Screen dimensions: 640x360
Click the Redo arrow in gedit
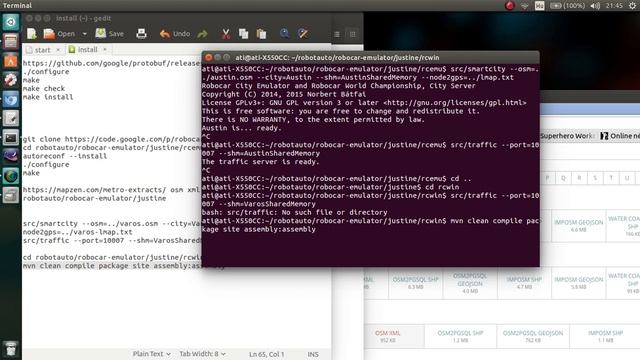tap(202, 34)
